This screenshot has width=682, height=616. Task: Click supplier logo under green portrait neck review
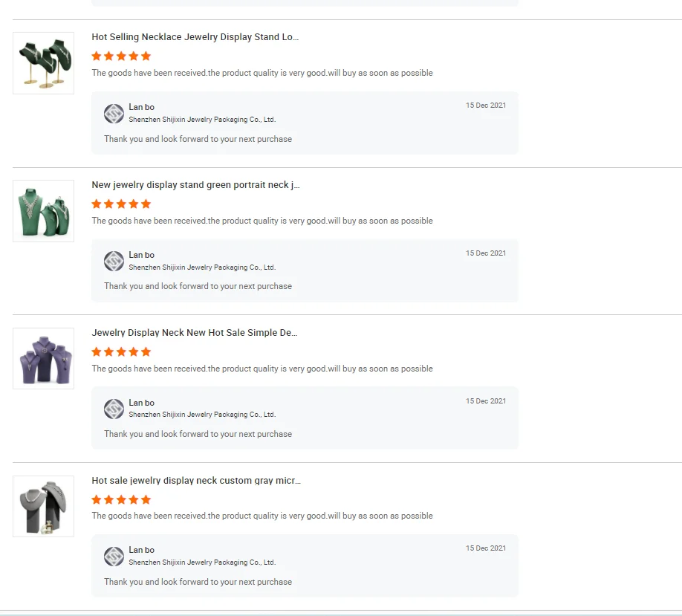pyautogui.click(x=114, y=261)
